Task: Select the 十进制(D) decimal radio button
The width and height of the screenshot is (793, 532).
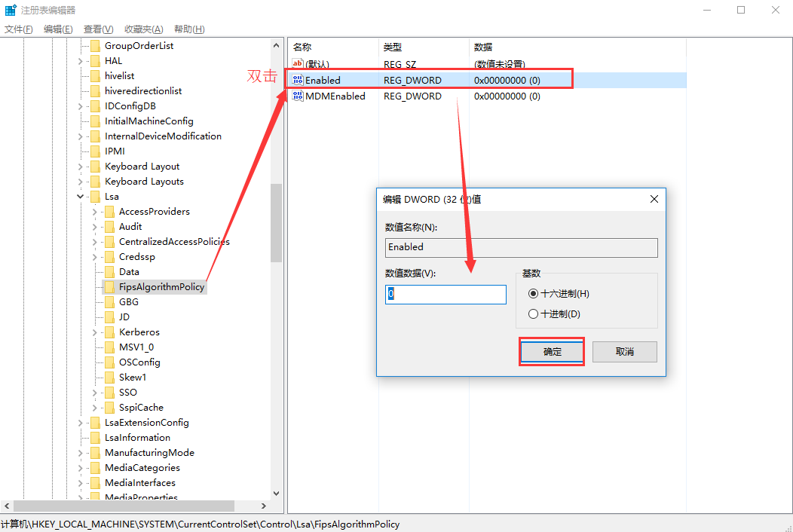Action: 534,314
